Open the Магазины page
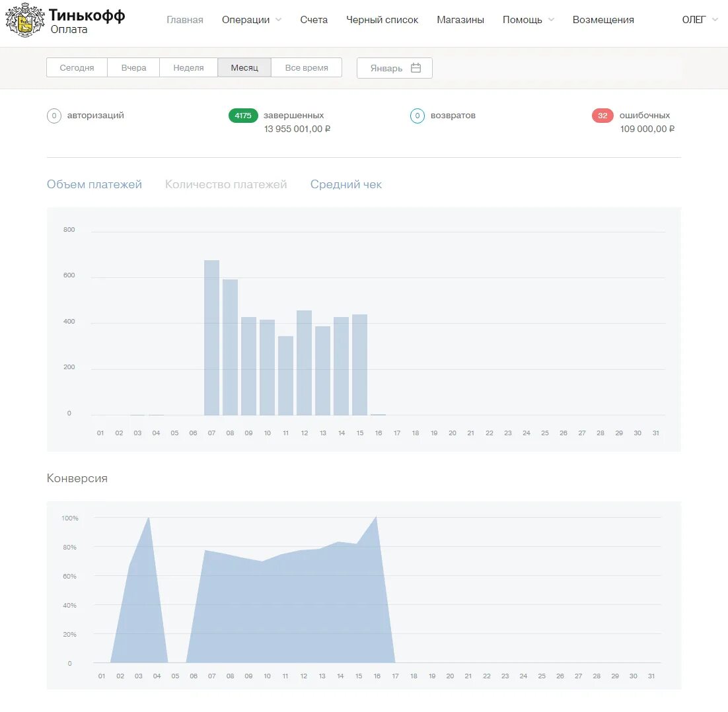Viewport: 728px width, 712px height. tap(460, 20)
